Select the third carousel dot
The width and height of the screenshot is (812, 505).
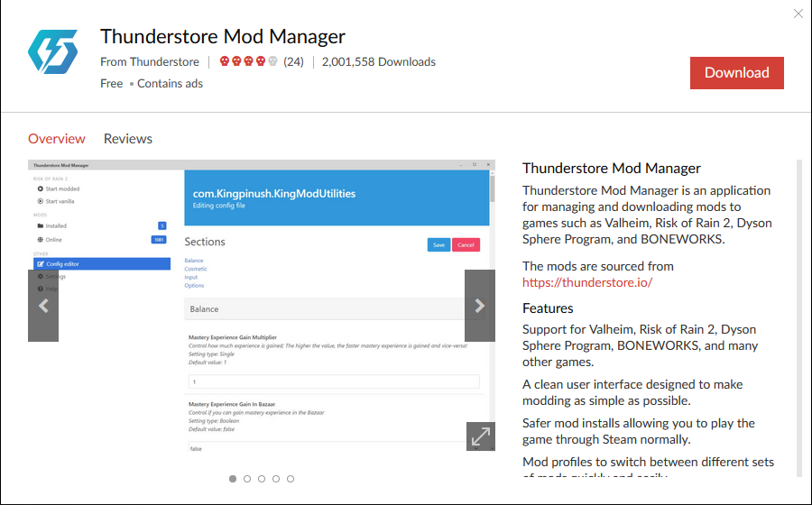point(262,479)
